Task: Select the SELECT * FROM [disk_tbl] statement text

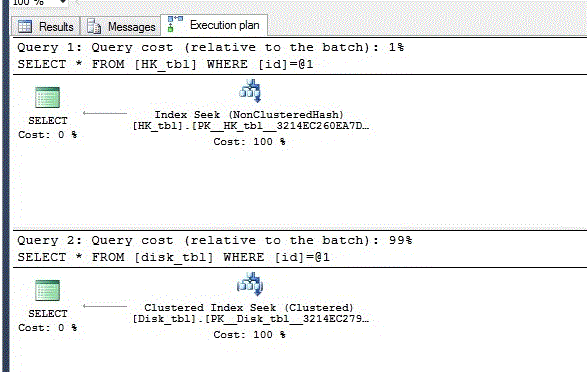Action: point(173,257)
